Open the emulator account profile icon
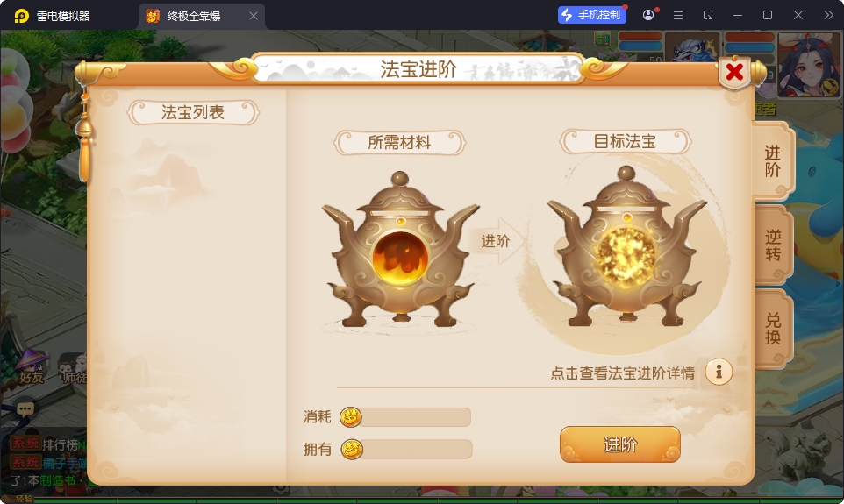Screen dimensions: 844x504 click(648, 15)
